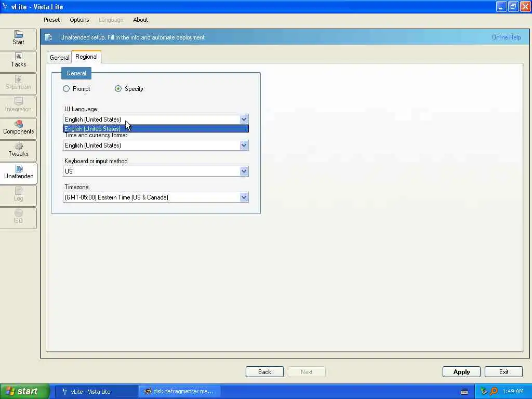Switch to Tweaks sidebar page
This screenshot has width=532, height=399.
[18, 150]
